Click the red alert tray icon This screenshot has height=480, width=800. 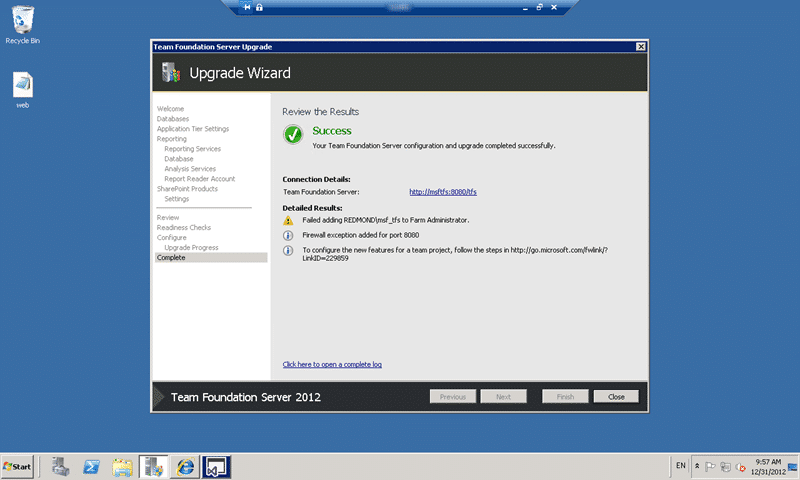coord(740,467)
